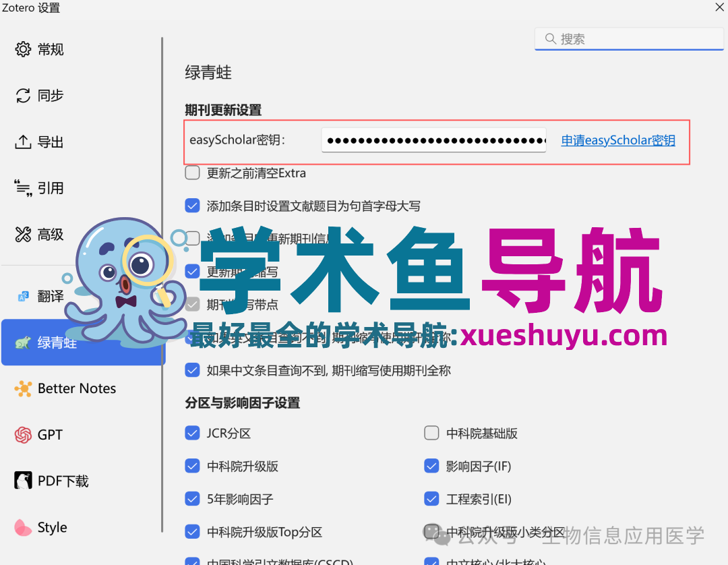Click the 绿青蛙 page heading
The height and width of the screenshot is (565, 728).
(x=208, y=72)
